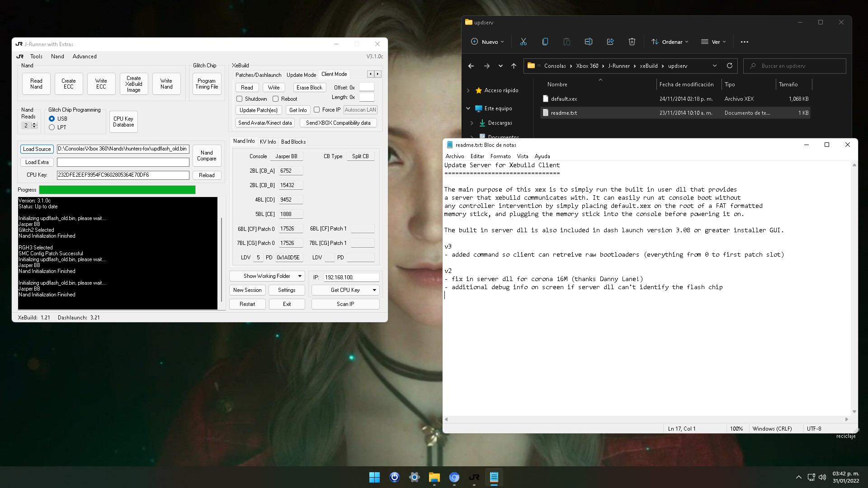Go back in File Explorer navigation
The width and height of the screenshot is (868, 488).
[471, 66]
